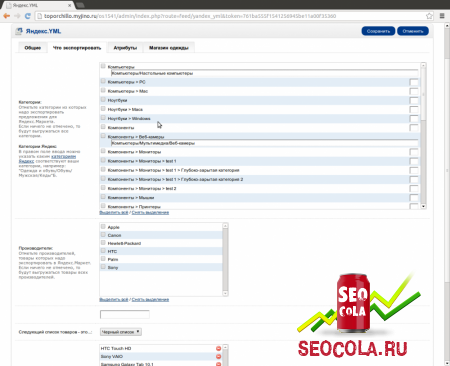Check the Компоненты > Веб-камеры checkbox

pyautogui.click(x=103, y=136)
